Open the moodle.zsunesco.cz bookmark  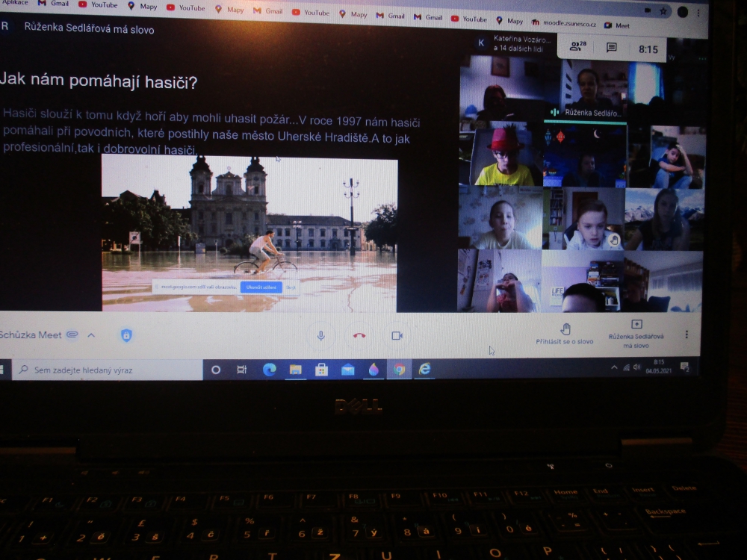coord(564,23)
